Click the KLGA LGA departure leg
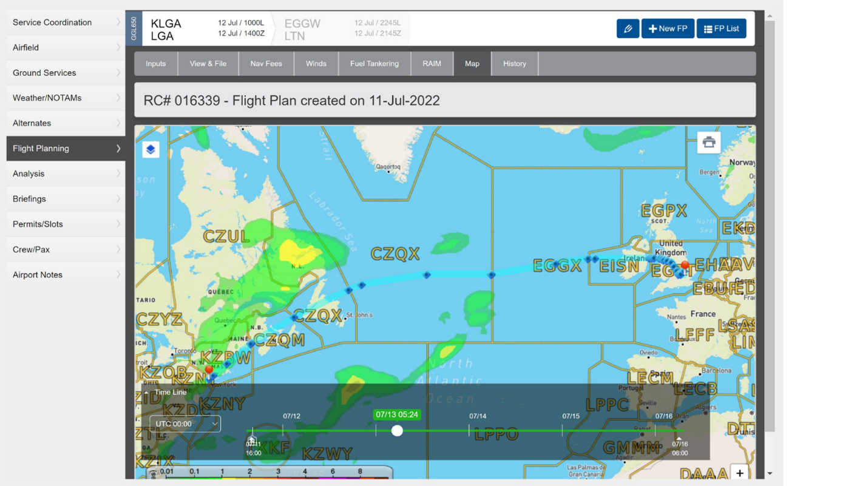This screenshot has height=486, width=868. [x=208, y=29]
